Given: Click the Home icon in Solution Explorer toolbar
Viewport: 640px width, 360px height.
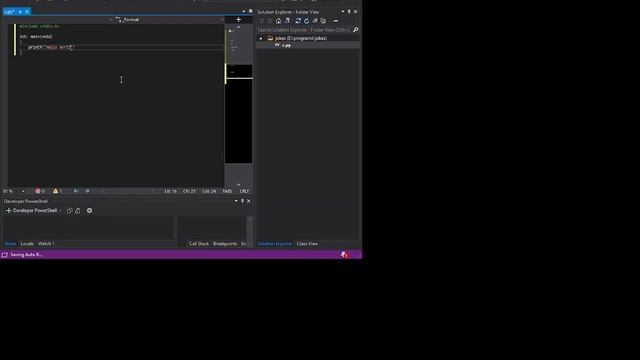Looking at the screenshot, I should coord(278,21).
